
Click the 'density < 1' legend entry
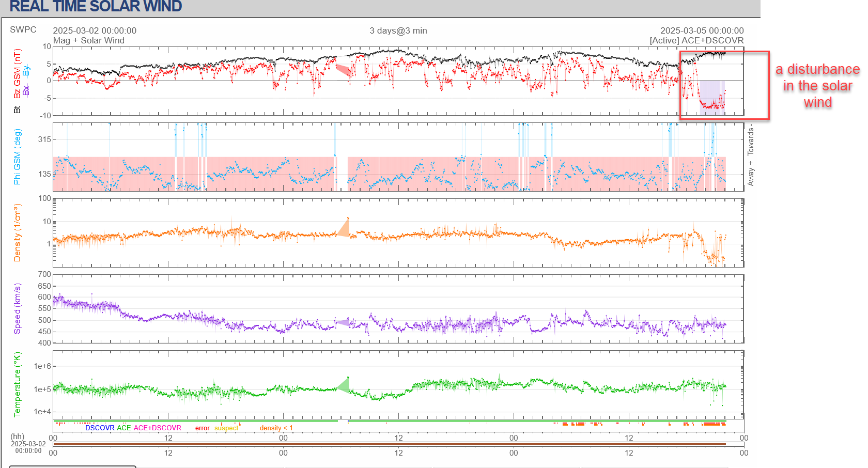276,428
